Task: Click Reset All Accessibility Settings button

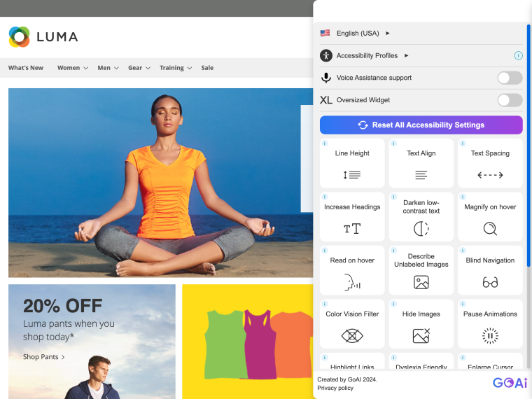Action: click(x=421, y=125)
